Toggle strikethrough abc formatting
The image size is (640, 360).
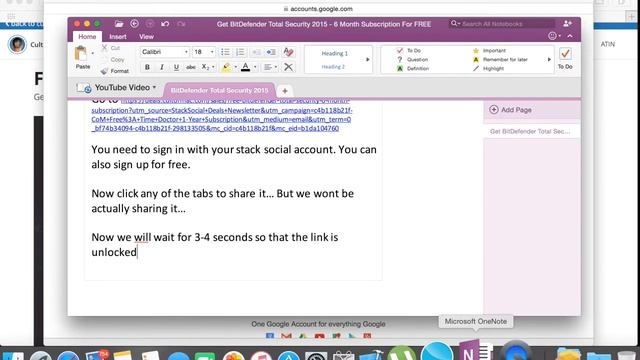coord(191,67)
